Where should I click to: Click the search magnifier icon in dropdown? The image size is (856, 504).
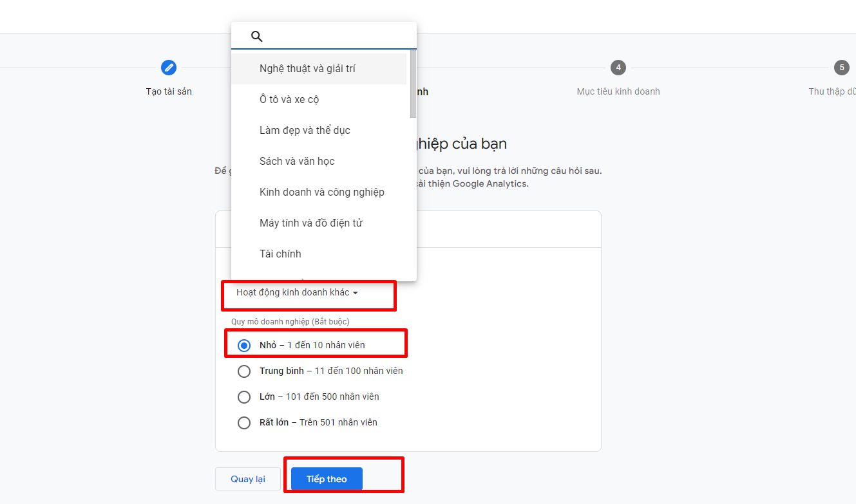coord(256,36)
